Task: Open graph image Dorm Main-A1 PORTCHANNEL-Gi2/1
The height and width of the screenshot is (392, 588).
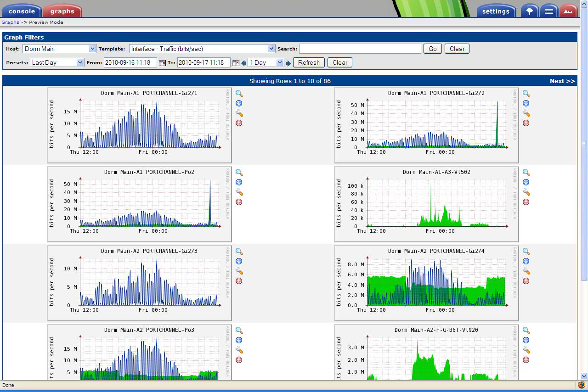Action: click(x=139, y=125)
